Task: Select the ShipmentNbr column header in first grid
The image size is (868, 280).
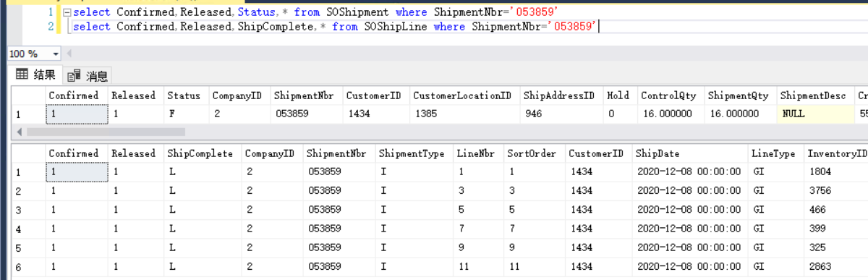Action: pyautogui.click(x=307, y=96)
